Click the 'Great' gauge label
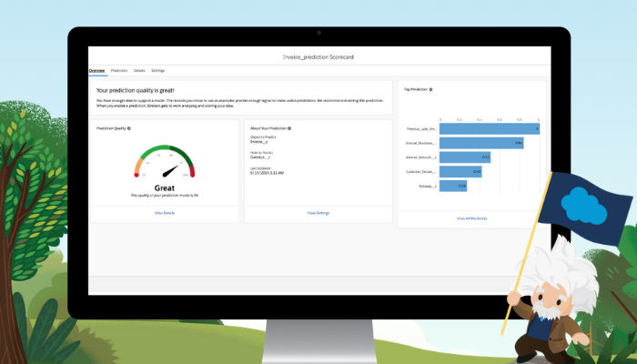This screenshot has width=637, height=364. coord(165,188)
